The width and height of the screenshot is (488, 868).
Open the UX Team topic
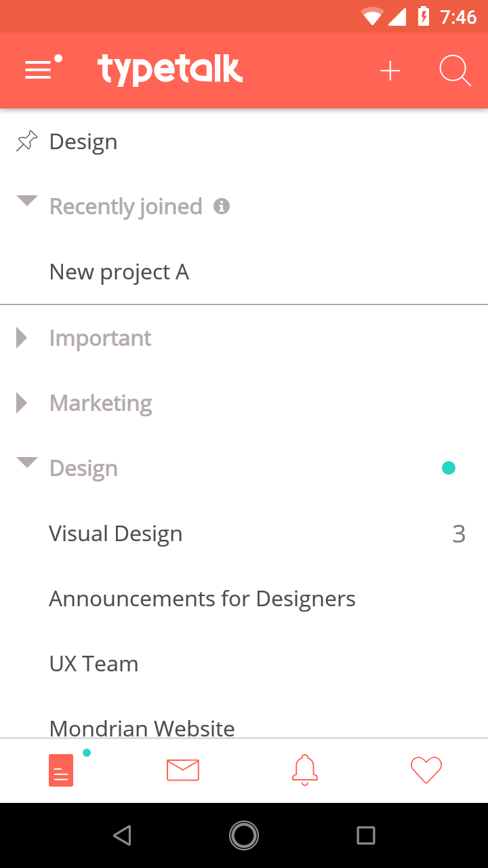pos(244,664)
